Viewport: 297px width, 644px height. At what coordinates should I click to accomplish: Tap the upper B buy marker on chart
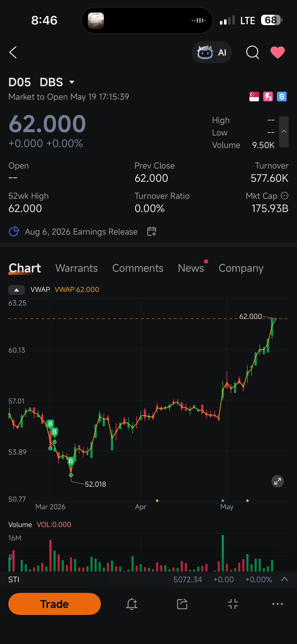point(50,424)
